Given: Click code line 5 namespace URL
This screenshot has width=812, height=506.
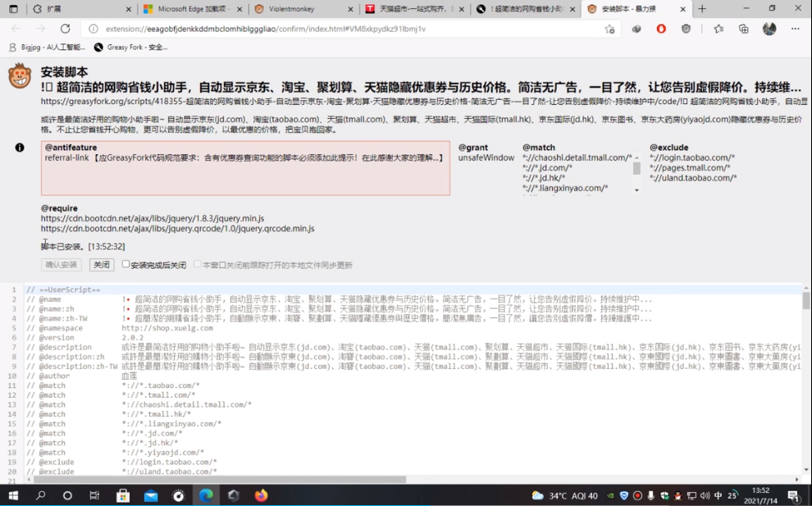Looking at the screenshot, I should (167, 328).
